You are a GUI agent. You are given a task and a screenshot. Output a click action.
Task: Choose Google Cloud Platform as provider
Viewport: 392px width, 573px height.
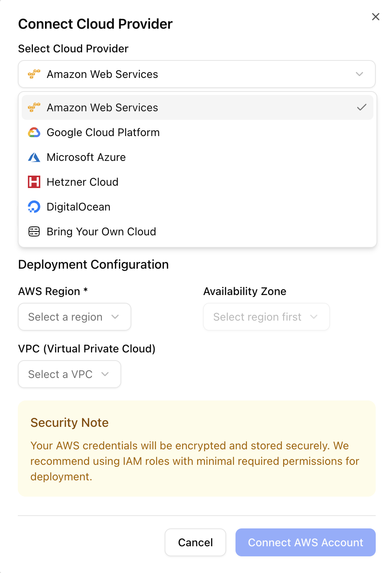pos(103,132)
